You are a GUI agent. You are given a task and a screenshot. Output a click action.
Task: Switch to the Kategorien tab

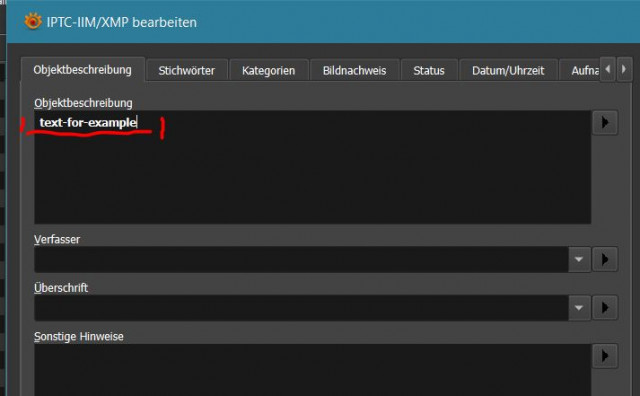point(268,71)
